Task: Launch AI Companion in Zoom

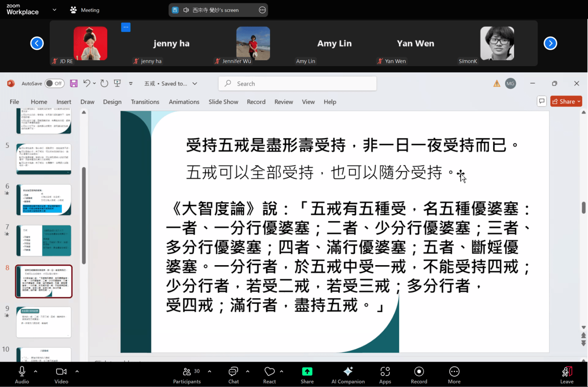Action: pyautogui.click(x=348, y=375)
